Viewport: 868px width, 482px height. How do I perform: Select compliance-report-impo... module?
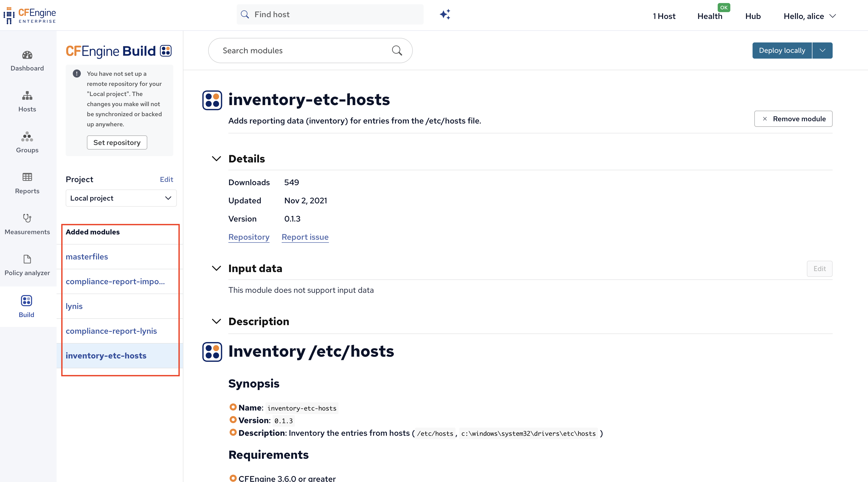[x=115, y=281]
